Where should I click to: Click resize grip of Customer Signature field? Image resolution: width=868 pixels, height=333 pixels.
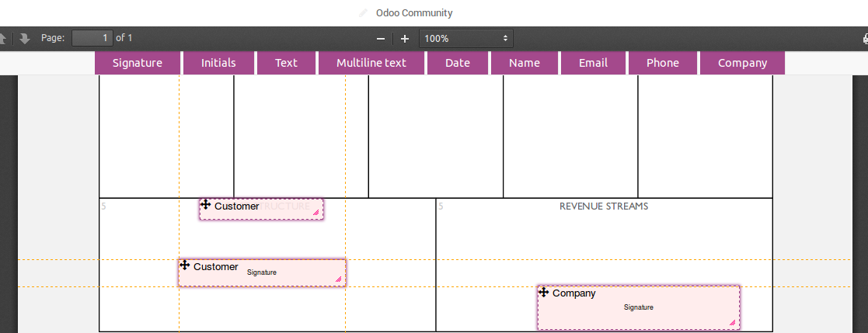(x=338, y=280)
